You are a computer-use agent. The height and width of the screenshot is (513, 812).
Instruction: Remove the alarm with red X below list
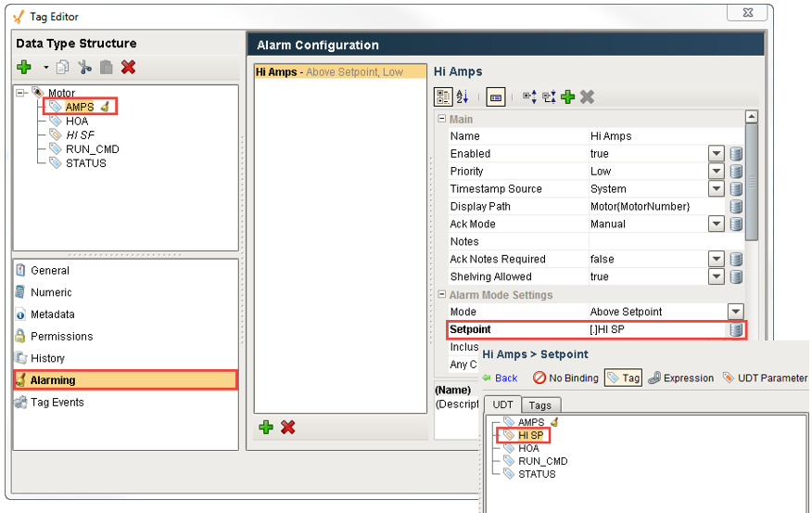[x=288, y=427]
